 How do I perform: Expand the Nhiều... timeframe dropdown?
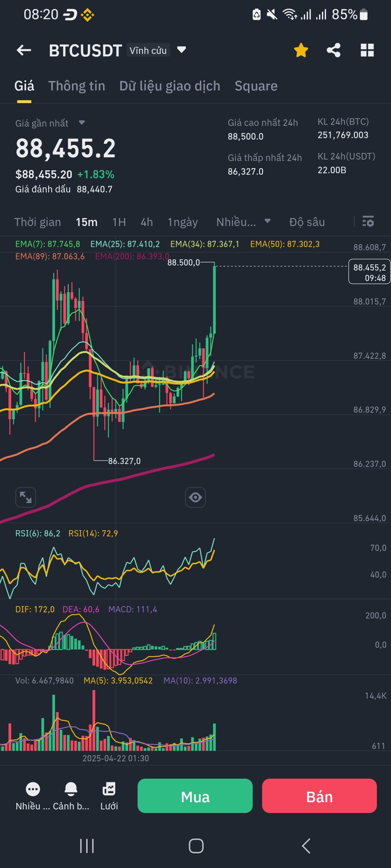pyautogui.click(x=243, y=222)
